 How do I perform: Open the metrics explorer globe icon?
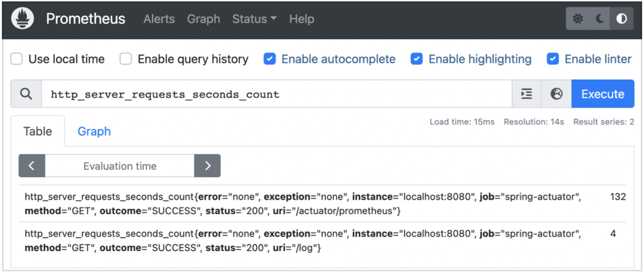(556, 94)
